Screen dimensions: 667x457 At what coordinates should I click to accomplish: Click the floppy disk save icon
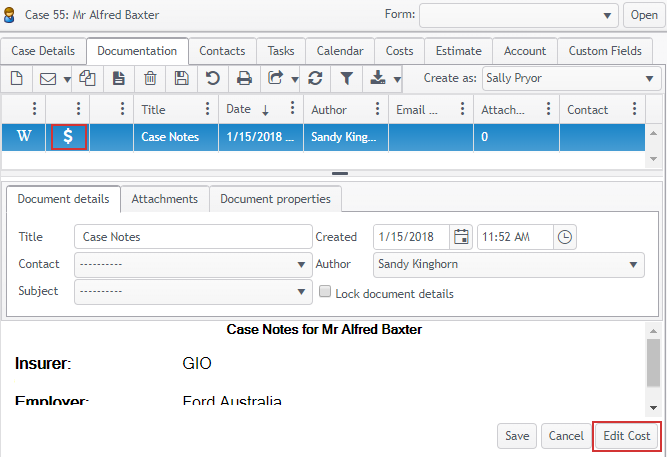tap(181, 78)
